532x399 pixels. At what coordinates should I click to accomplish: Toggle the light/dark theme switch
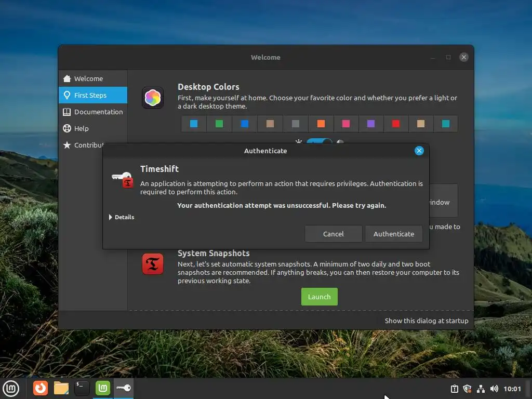319,141
